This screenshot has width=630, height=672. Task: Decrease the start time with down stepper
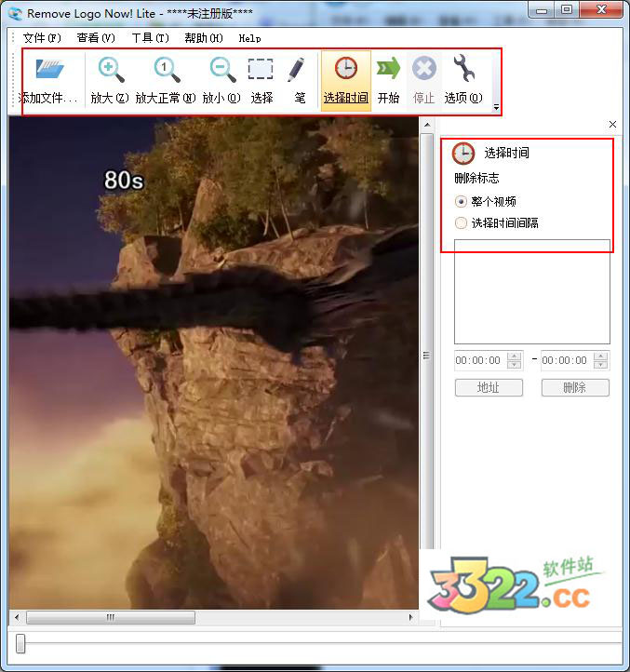click(x=515, y=365)
